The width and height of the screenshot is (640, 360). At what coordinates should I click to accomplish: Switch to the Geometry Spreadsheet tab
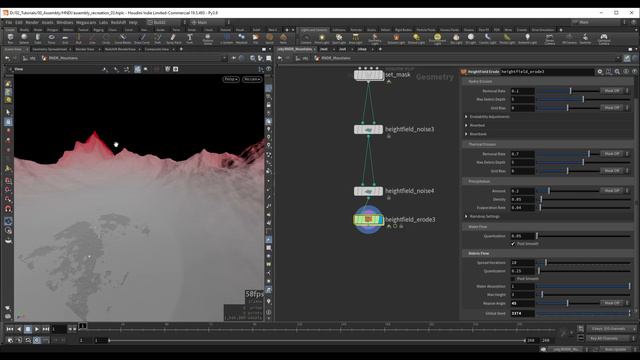(x=49, y=49)
